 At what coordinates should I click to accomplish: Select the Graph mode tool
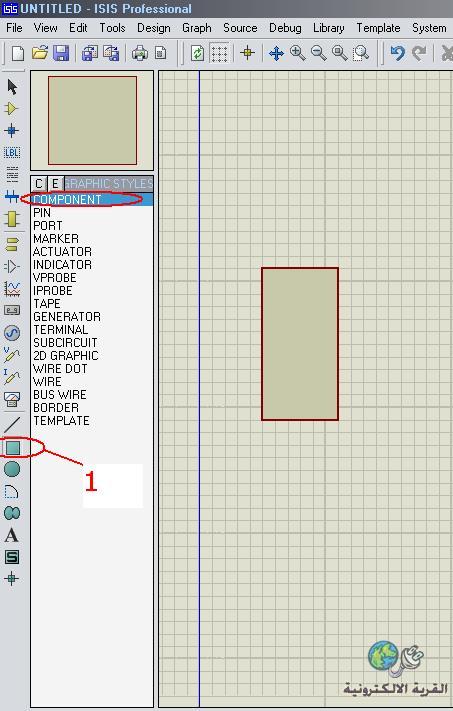(12, 288)
